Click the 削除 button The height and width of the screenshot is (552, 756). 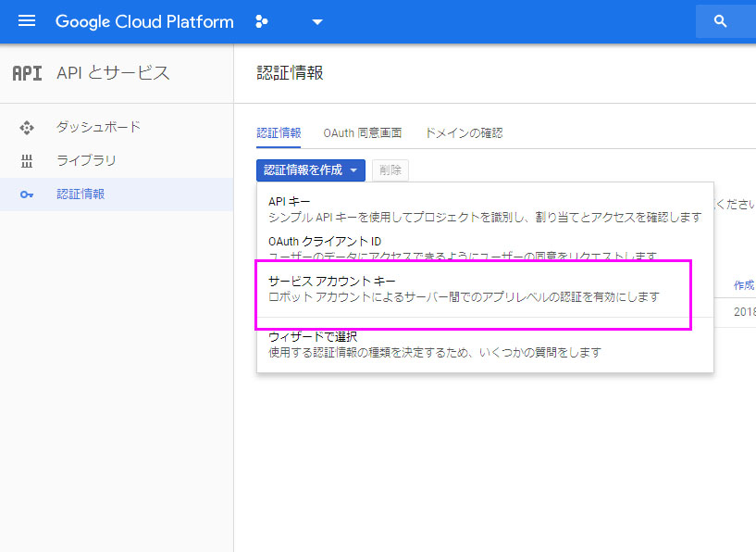pyautogui.click(x=390, y=170)
